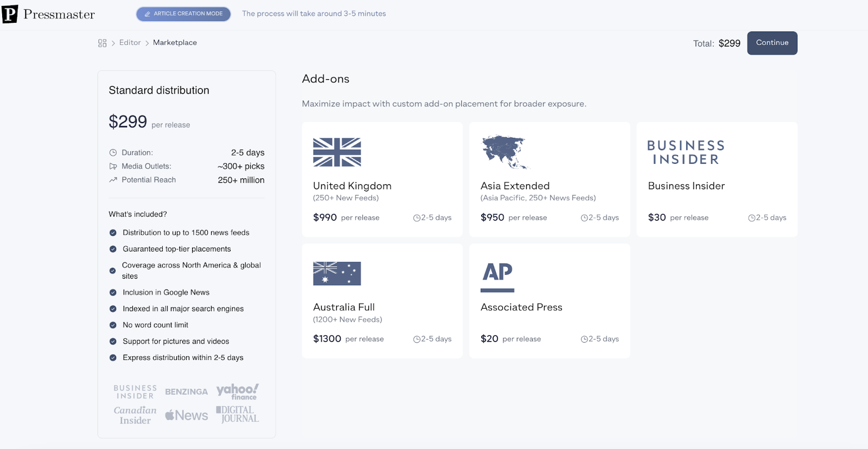Choose the Australia flag add-on icon
Viewport: 868px width, 449px height.
(x=337, y=273)
